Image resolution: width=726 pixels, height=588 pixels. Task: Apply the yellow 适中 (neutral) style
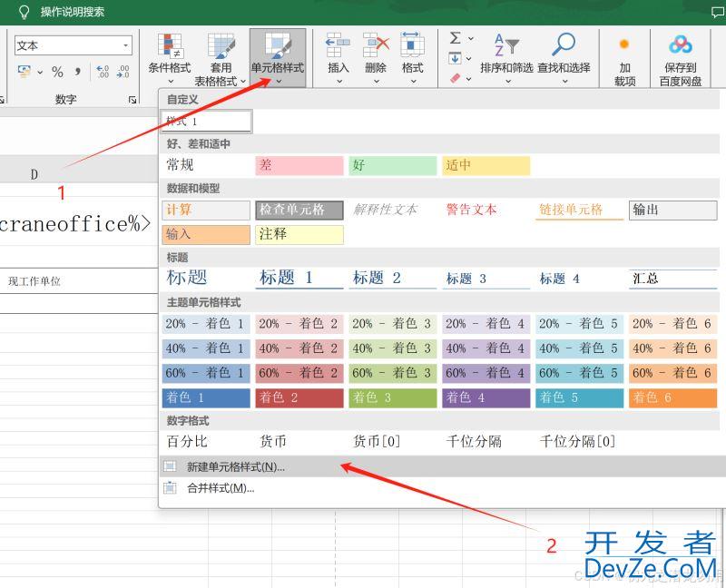(486, 165)
